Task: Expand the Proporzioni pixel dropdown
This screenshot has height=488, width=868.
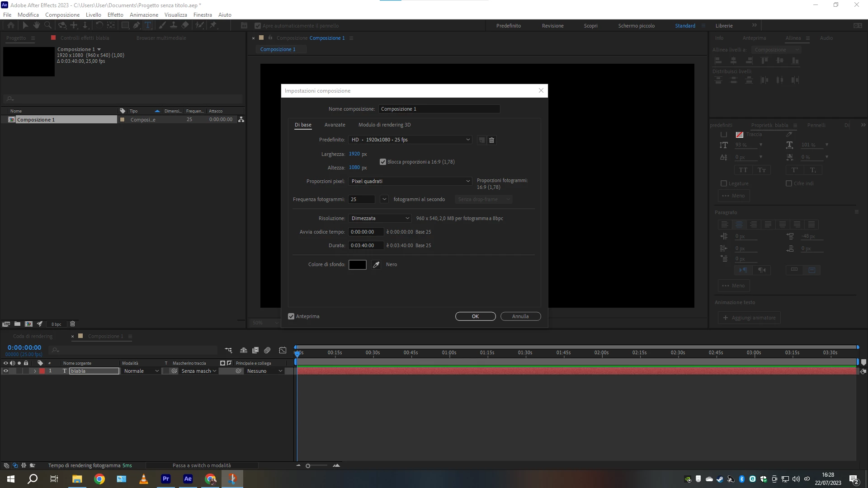Action: (410, 181)
